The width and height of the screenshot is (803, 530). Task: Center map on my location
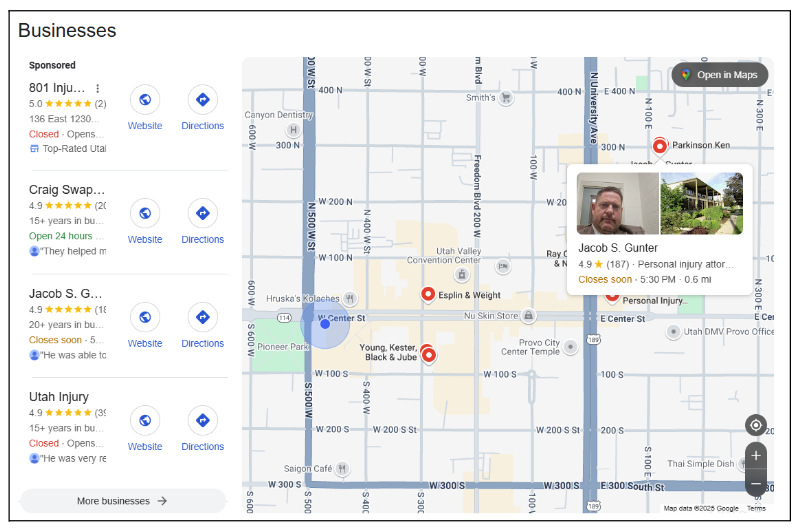pyautogui.click(x=756, y=425)
